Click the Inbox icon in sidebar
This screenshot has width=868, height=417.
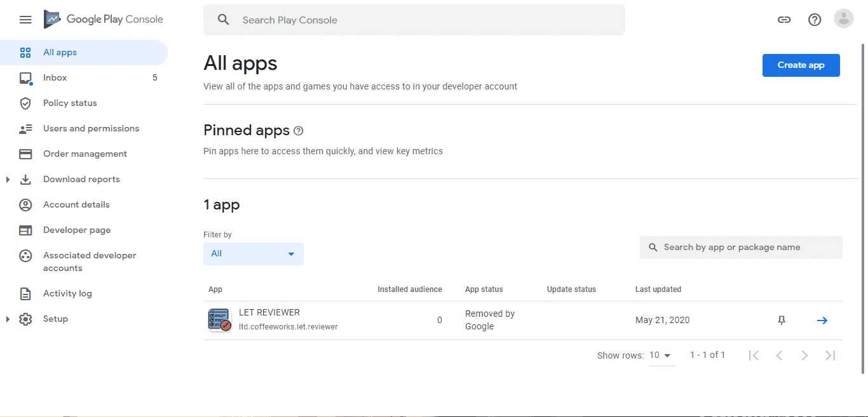[25, 78]
